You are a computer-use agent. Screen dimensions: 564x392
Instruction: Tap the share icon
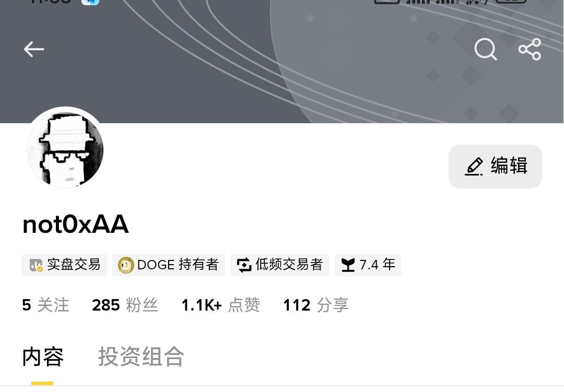point(530,49)
